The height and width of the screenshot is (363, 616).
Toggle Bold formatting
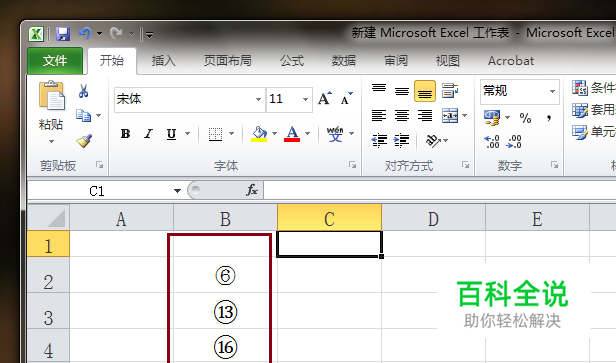click(125, 134)
